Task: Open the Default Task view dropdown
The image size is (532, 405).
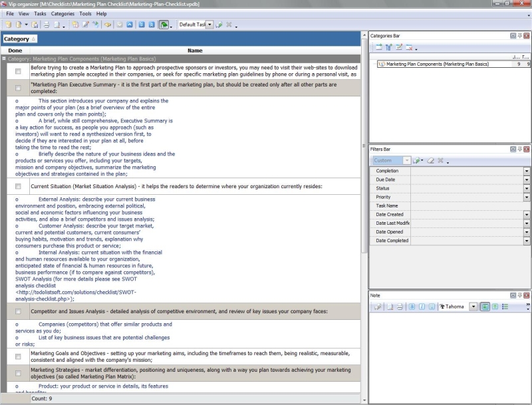Action: [x=209, y=25]
